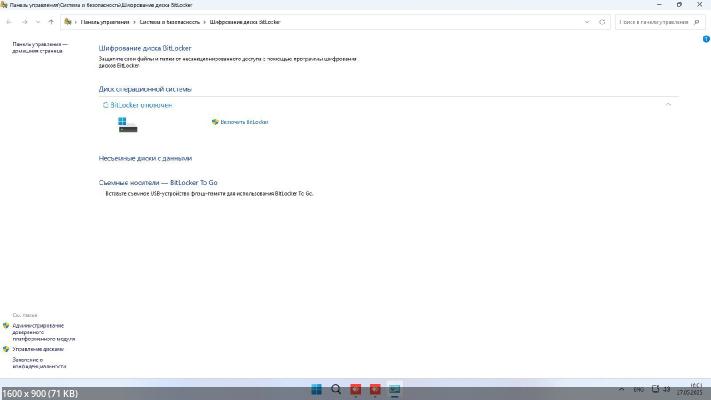Expand chevron after 'Система и безопасность' breadcrumb
The width and height of the screenshot is (711, 400).
click(x=205, y=22)
